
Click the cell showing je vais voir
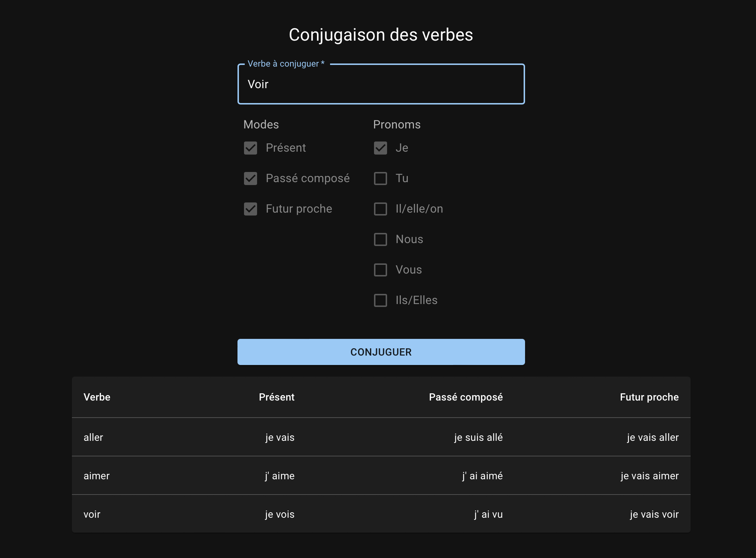point(654,514)
